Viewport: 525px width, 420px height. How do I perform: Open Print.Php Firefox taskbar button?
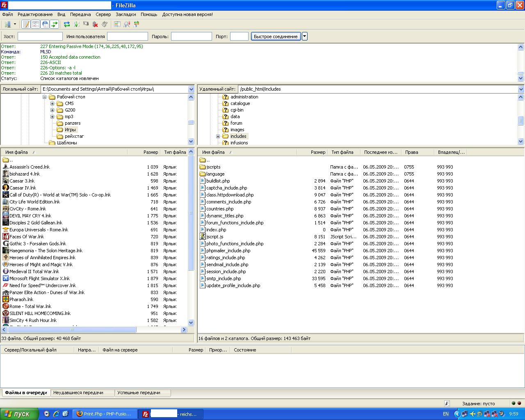105,414
